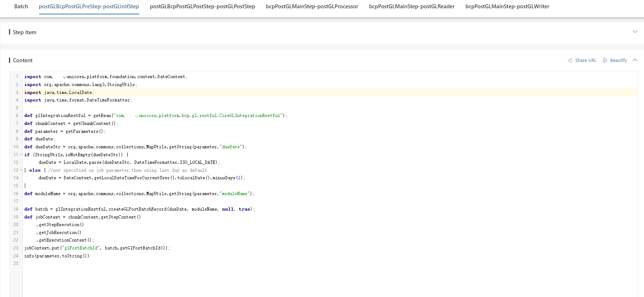Click the Share URL link text

coord(586,60)
